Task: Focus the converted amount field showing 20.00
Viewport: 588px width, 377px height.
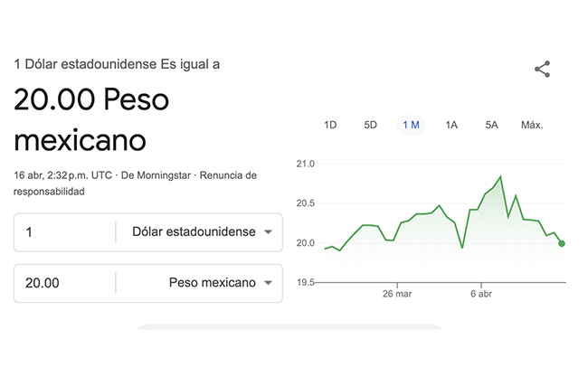Action: [65, 283]
